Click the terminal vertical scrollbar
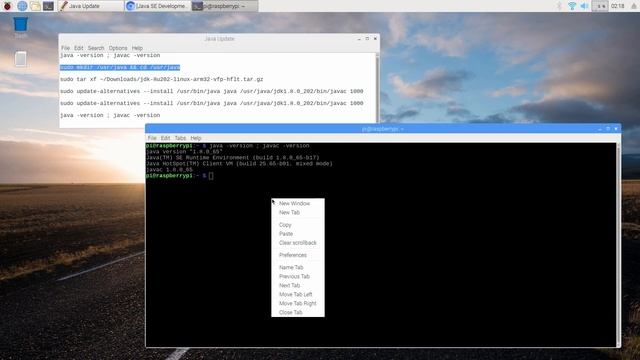640x360 pixels. 618,245
